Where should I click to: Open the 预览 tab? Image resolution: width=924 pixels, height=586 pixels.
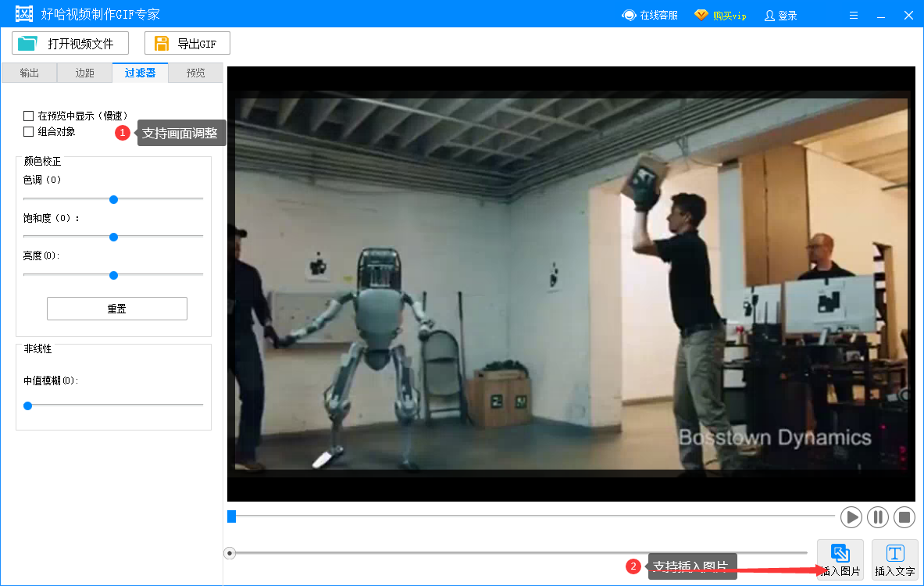point(195,73)
